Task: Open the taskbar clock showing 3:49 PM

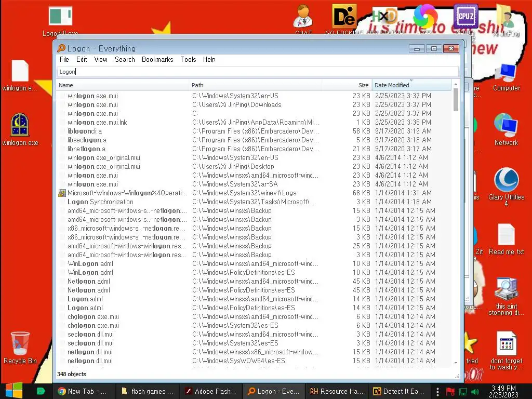Action: click(x=503, y=391)
